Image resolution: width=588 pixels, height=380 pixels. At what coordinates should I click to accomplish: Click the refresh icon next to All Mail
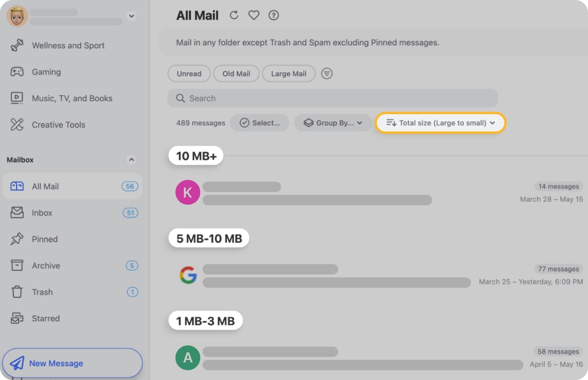234,15
